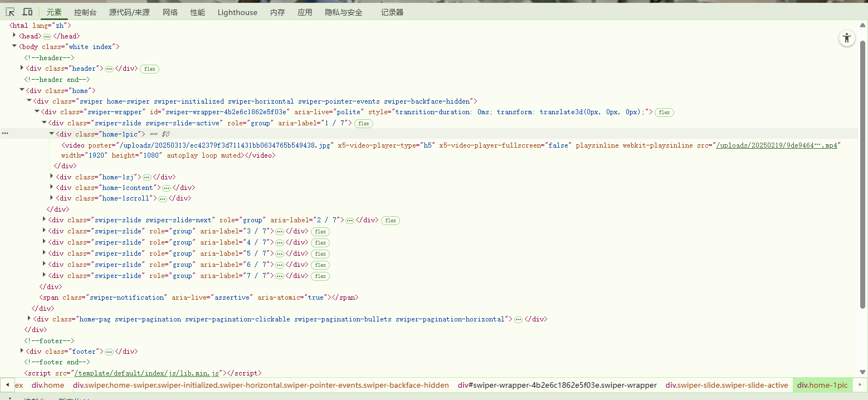The image size is (868, 400).
Task: Switch to the 应用 tab
Action: pyautogui.click(x=305, y=12)
